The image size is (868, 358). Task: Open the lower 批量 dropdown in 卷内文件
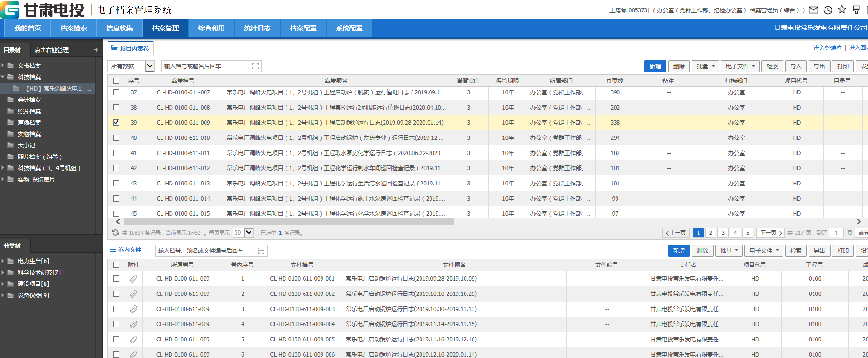[729, 251]
